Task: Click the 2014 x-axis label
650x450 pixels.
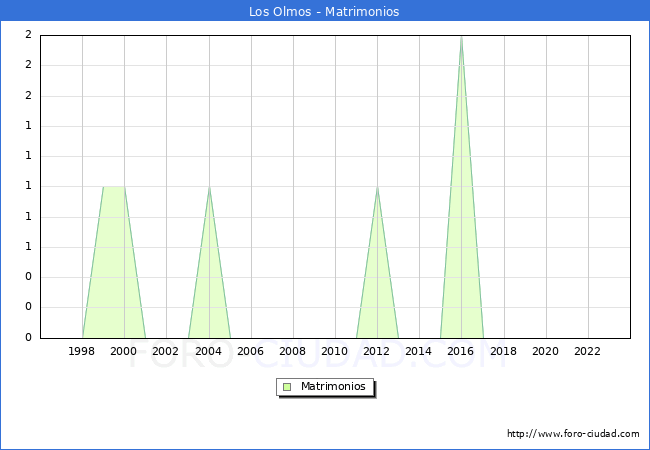Action: point(419,351)
